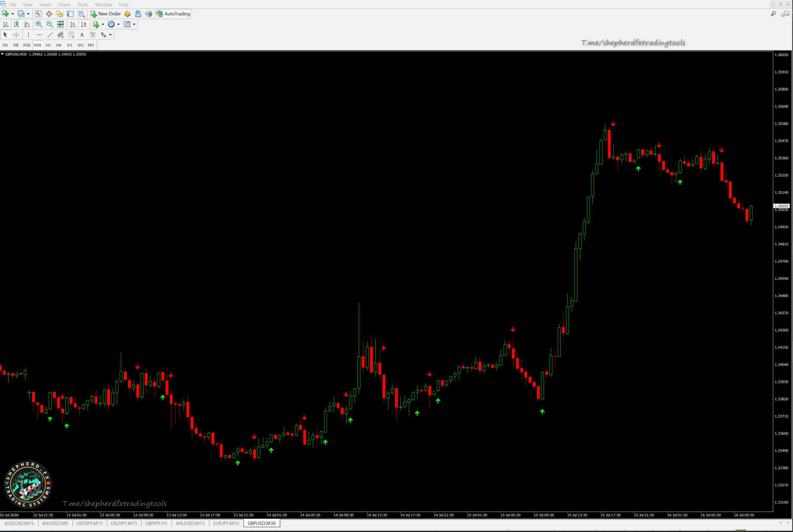Insert an arrow symbol using Arrows icon

tap(103, 35)
